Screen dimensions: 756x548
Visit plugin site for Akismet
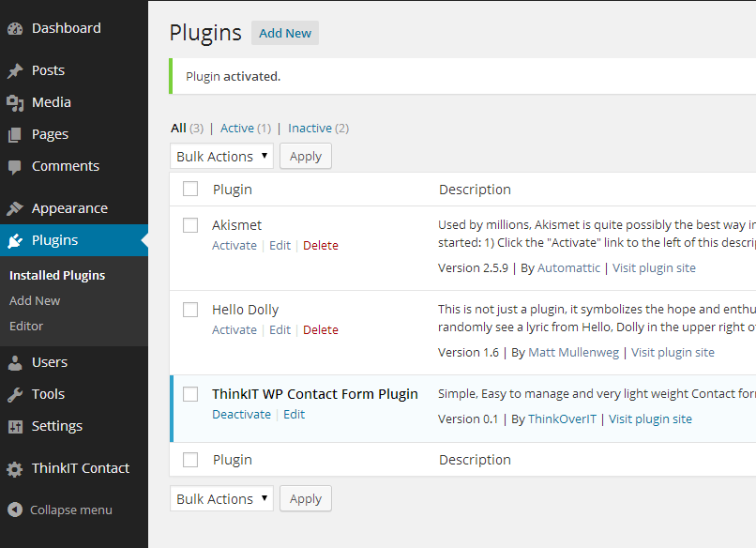point(654,267)
